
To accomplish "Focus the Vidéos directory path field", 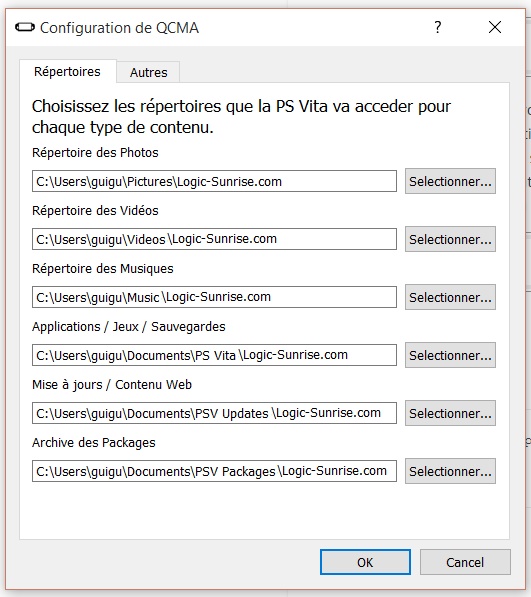I will (214, 239).
